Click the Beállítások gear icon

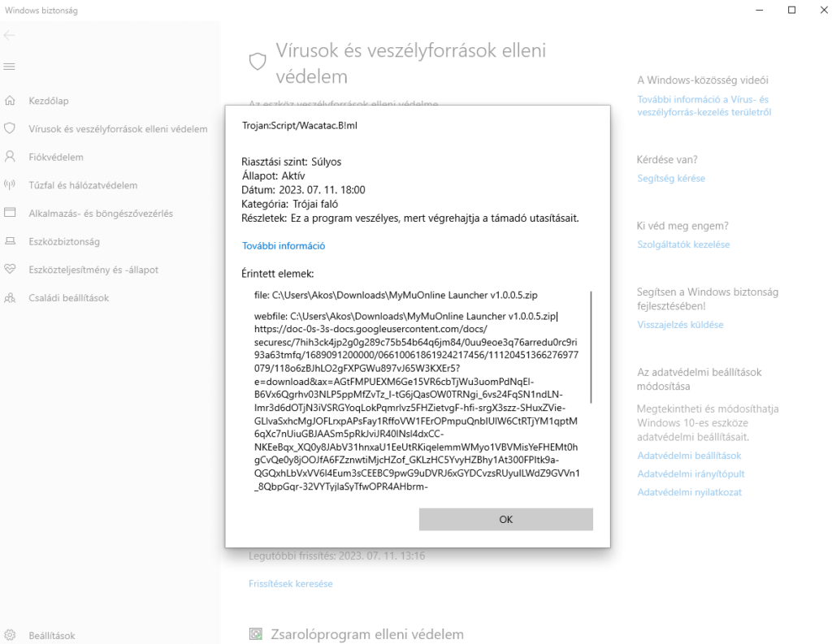11,636
